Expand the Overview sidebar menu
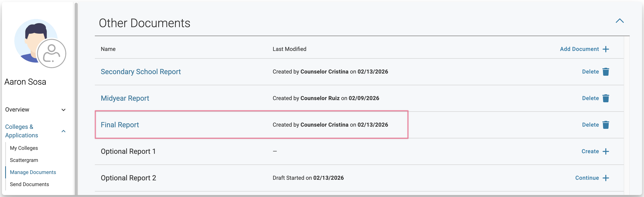 pyautogui.click(x=63, y=110)
